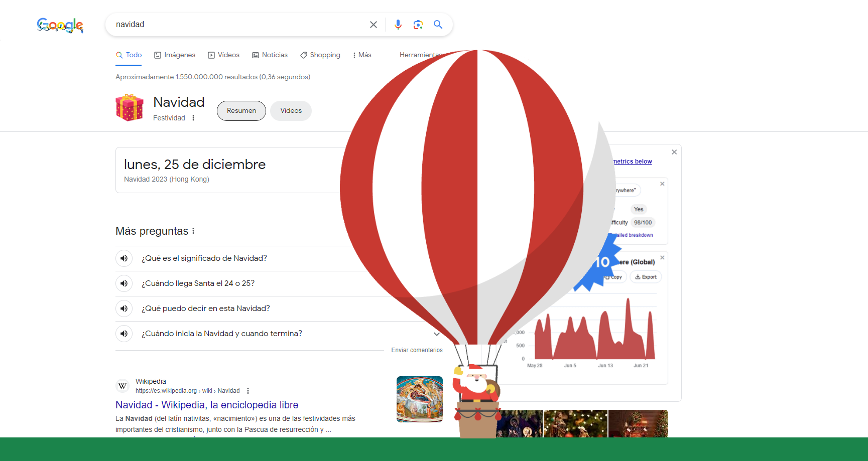Start voice search with the microphone icon
This screenshot has height=461, width=868.
[x=398, y=25]
